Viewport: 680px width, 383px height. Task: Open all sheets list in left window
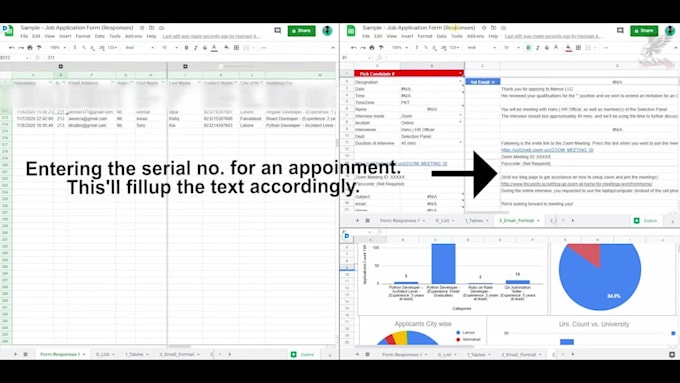[26, 354]
